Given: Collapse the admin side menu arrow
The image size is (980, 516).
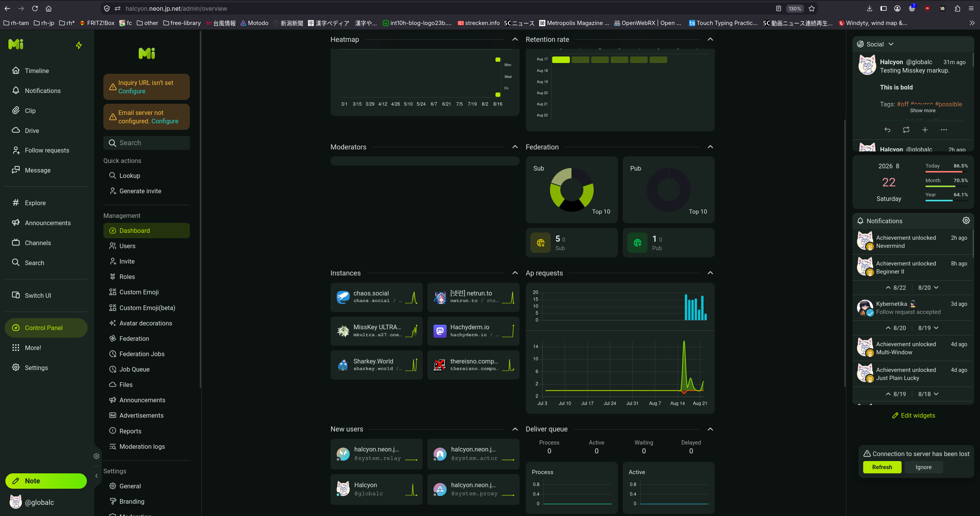Looking at the screenshot, I should point(96,476).
